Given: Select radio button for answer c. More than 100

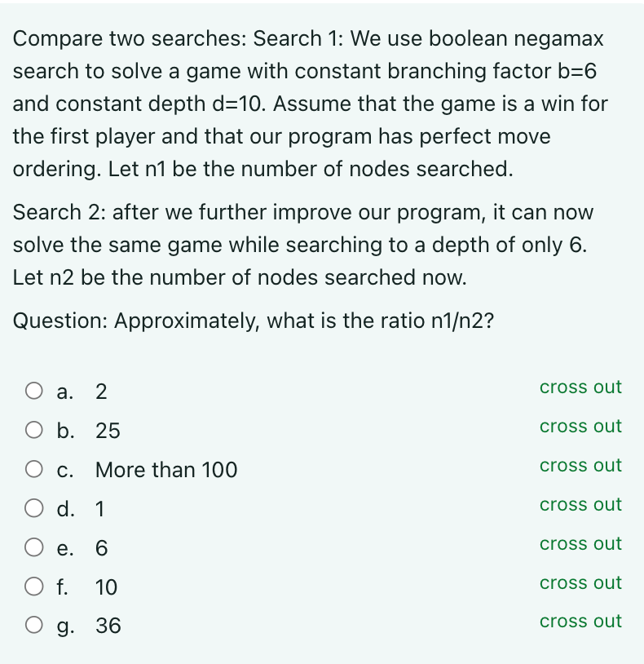Looking at the screenshot, I should tap(33, 469).
